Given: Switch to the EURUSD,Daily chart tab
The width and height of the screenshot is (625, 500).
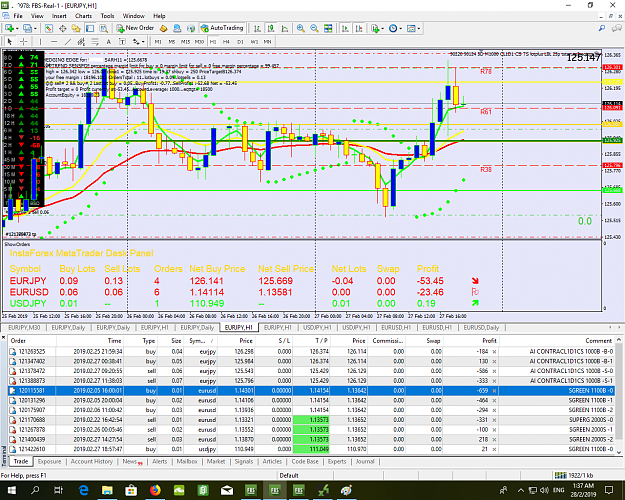Looking at the screenshot, I should click(481, 327).
